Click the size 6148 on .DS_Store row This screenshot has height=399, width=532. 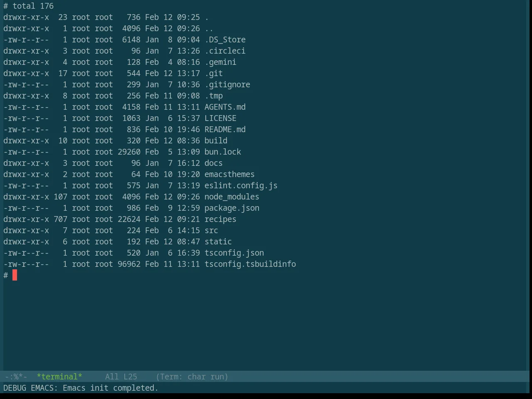tap(131, 39)
